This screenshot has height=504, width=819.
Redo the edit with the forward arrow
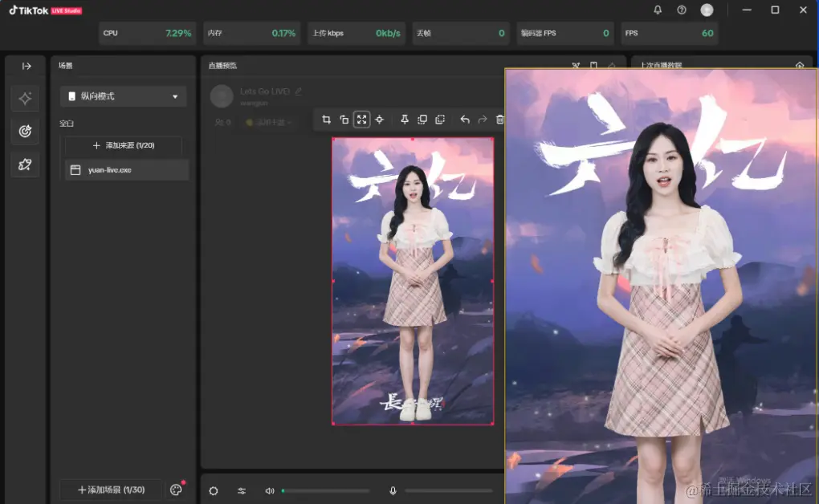point(483,120)
